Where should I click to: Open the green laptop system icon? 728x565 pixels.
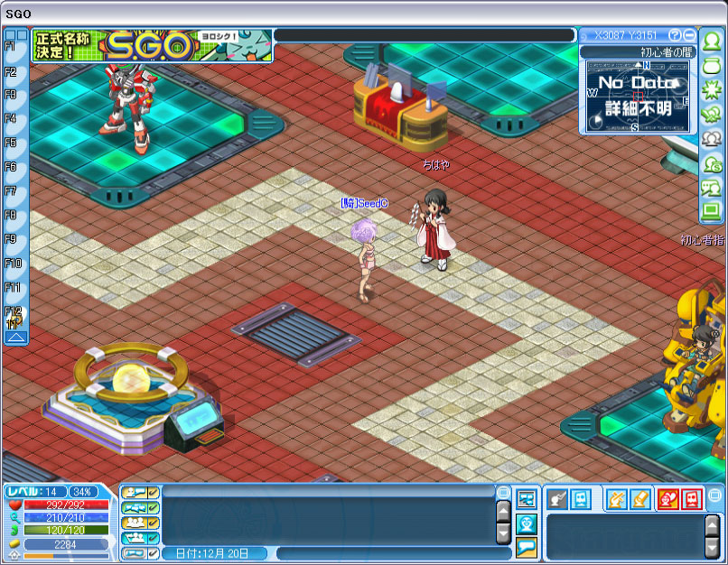pos(711,212)
